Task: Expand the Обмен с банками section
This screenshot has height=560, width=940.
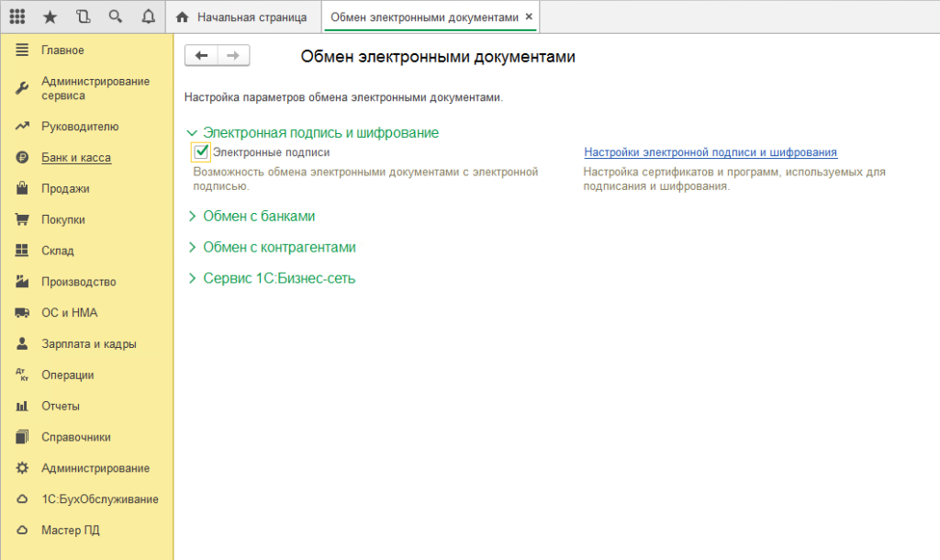Action: point(193,217)
